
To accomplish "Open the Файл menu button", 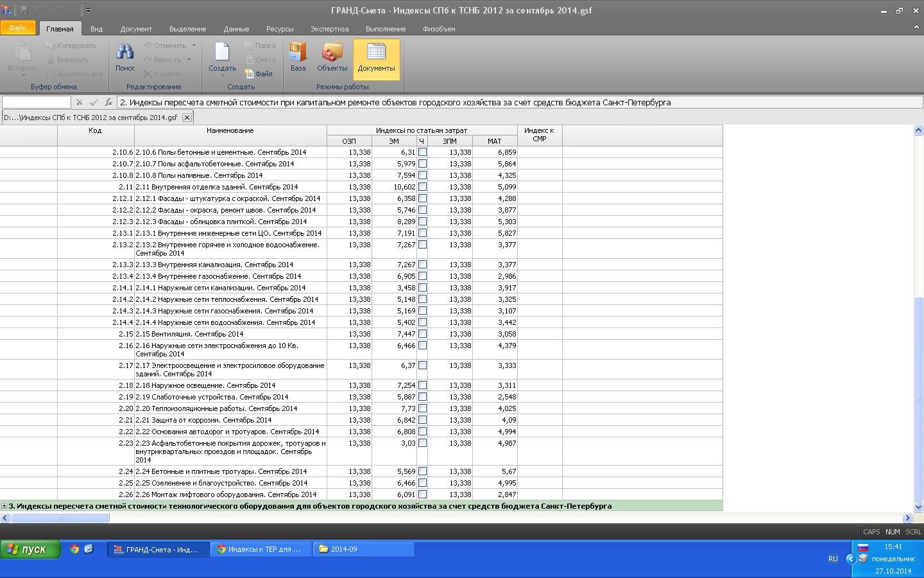I will point(18,28).
